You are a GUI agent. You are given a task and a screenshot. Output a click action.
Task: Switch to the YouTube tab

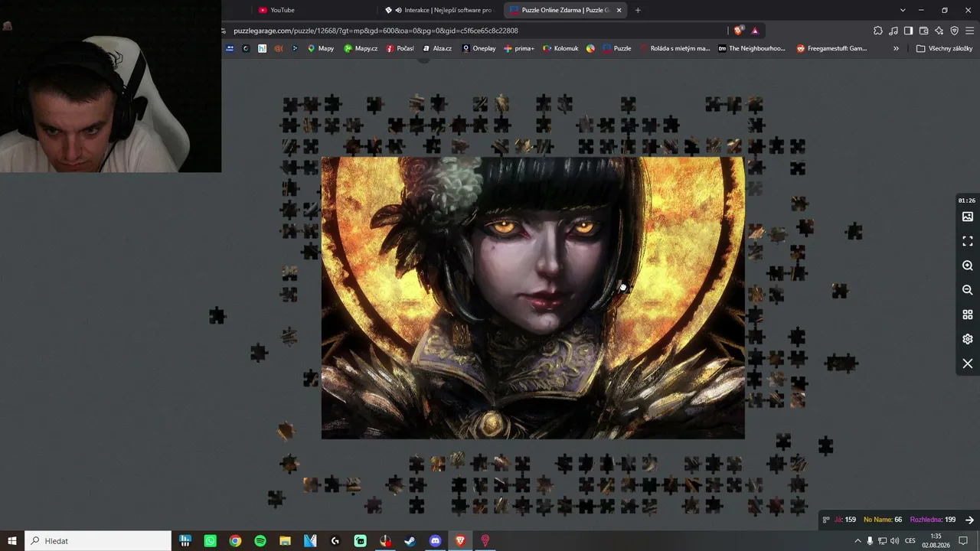(x=314, y=10)
